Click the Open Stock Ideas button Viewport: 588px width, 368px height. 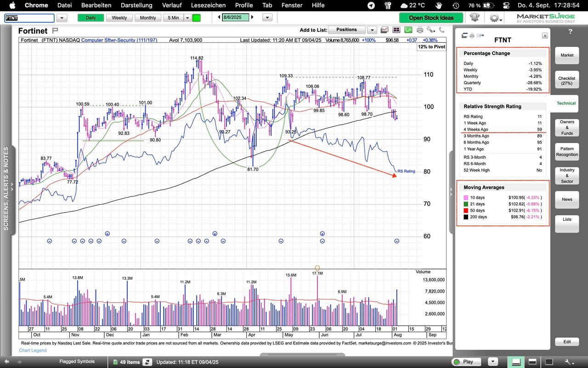[x=431, y=18]
